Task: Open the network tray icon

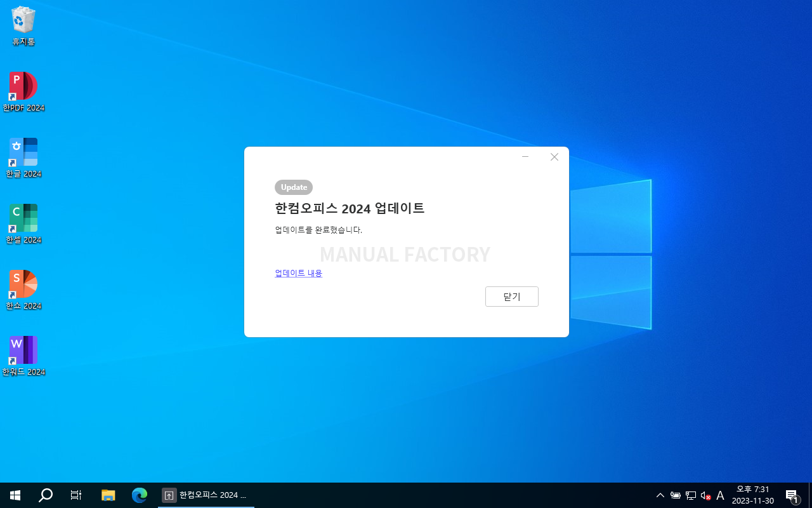Action: pos(691,495)
